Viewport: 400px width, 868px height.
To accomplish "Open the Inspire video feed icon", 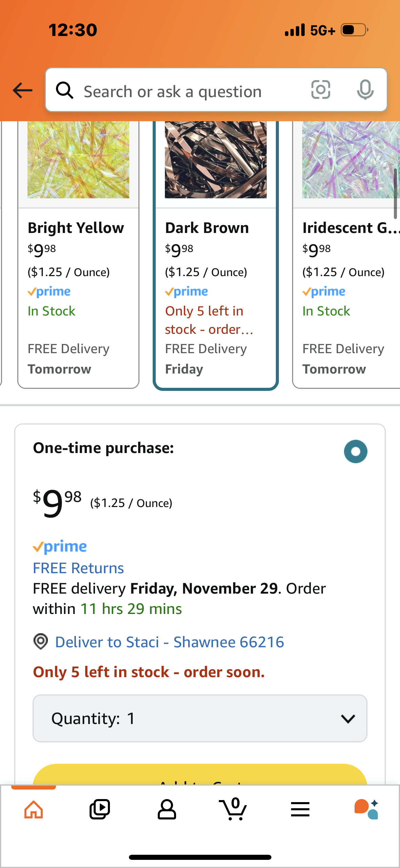I will point(100,810).
